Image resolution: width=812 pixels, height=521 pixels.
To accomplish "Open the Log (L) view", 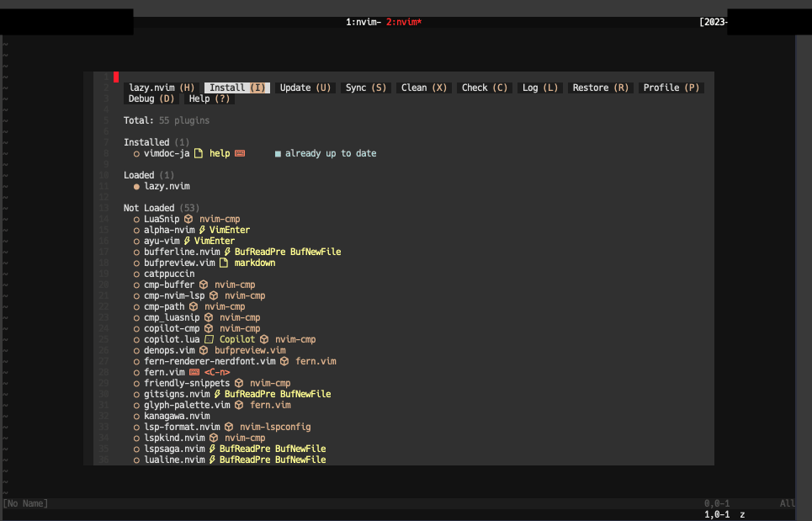I will (x=540, y=88).
